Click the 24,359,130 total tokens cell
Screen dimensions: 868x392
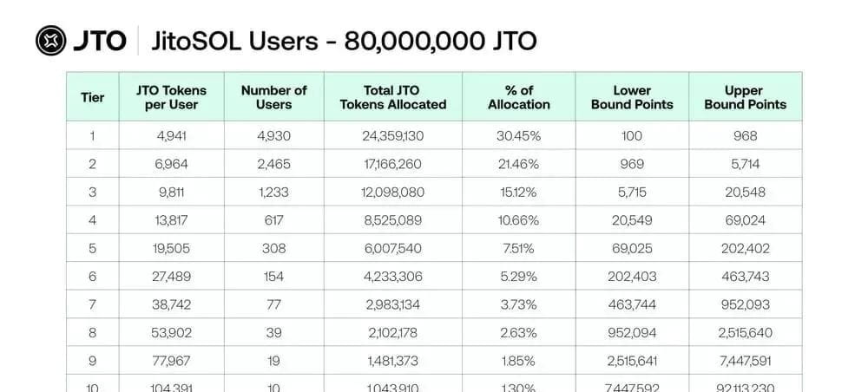tap(393, 135)
